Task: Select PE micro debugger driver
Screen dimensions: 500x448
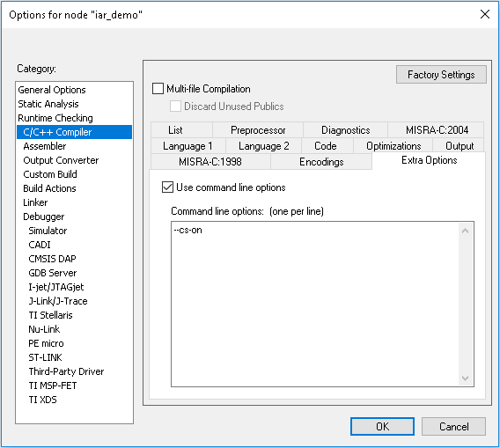Action: pos(74,343)
